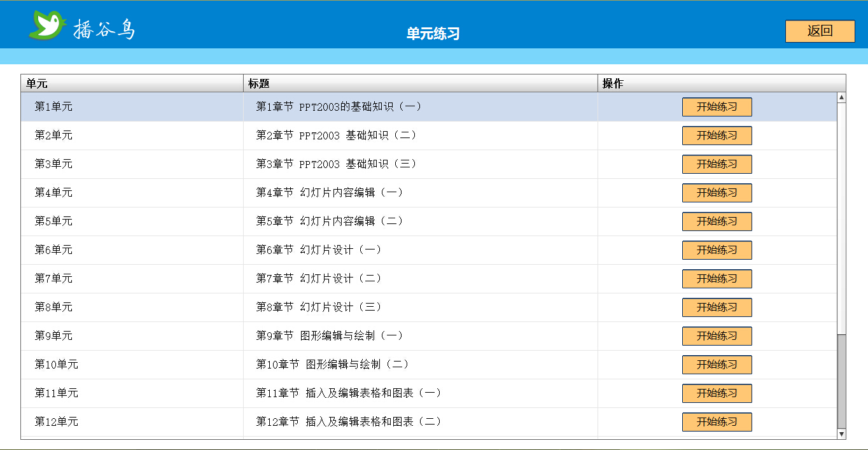Click title 第4章节 幻灯片内容编辑（一）

pyautogui.click(x=330, y=193)
